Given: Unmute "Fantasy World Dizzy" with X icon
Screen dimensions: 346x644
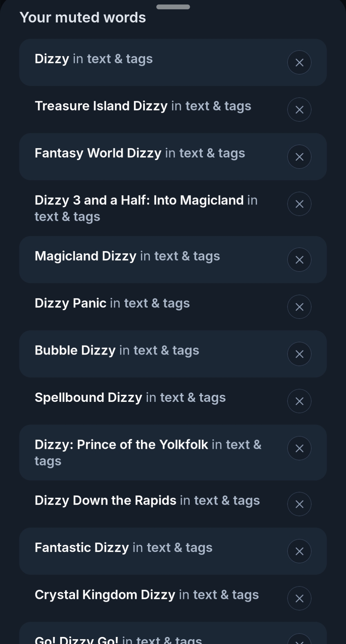Looking at the screenshot, I should pyautogui.click(x=299, y=157).
